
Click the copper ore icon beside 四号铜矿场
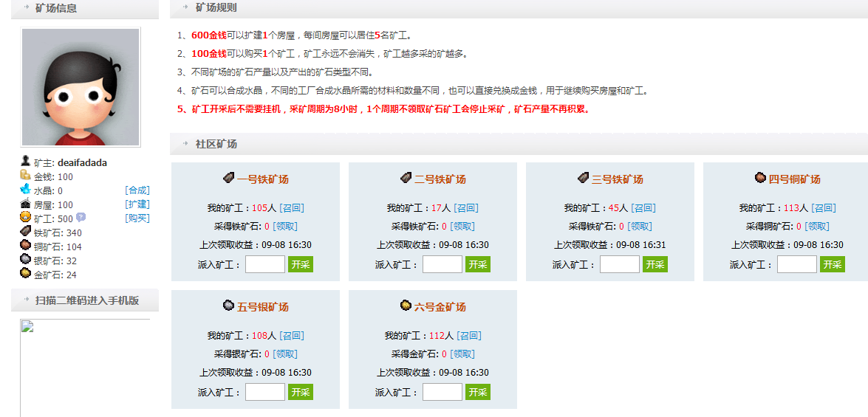[760, 178]
